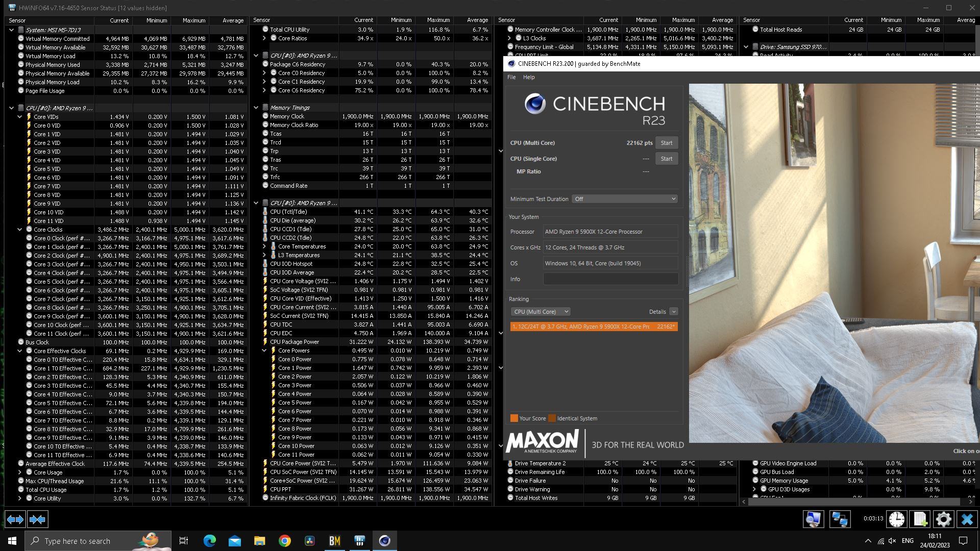
Task: Switch to HWiNFO taskbar icon
Action: coord(359,541)
